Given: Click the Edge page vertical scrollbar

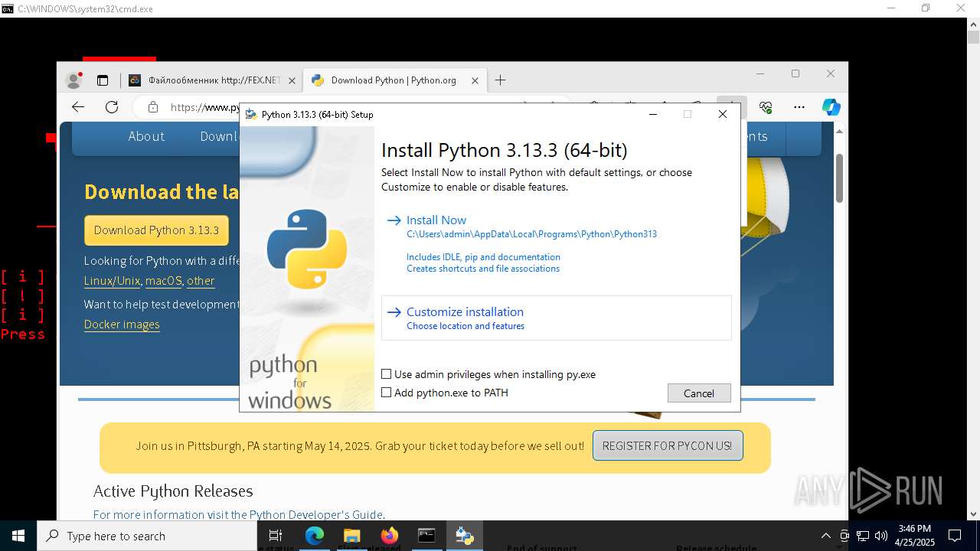Looking at the screenshot, I should [839, 178].
